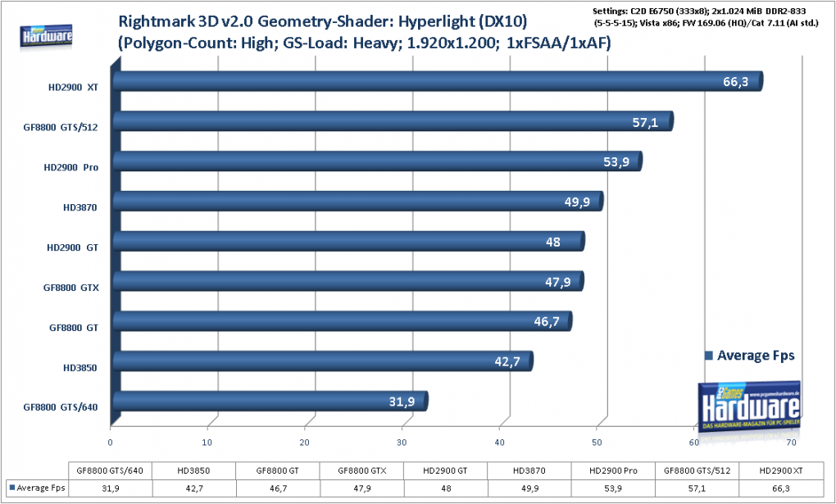Pick the HD3850 bar in the chart
The image size is (836, 504).
[x=323, y=361]
